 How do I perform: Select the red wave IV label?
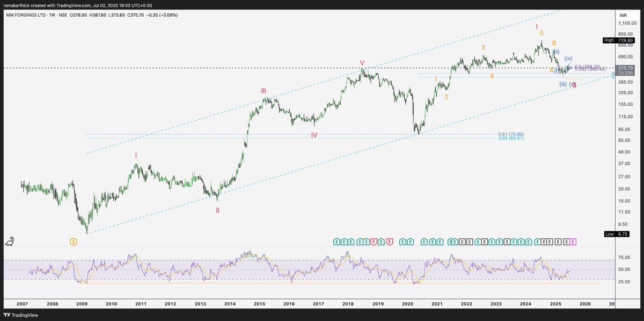[x=314, y=135]
